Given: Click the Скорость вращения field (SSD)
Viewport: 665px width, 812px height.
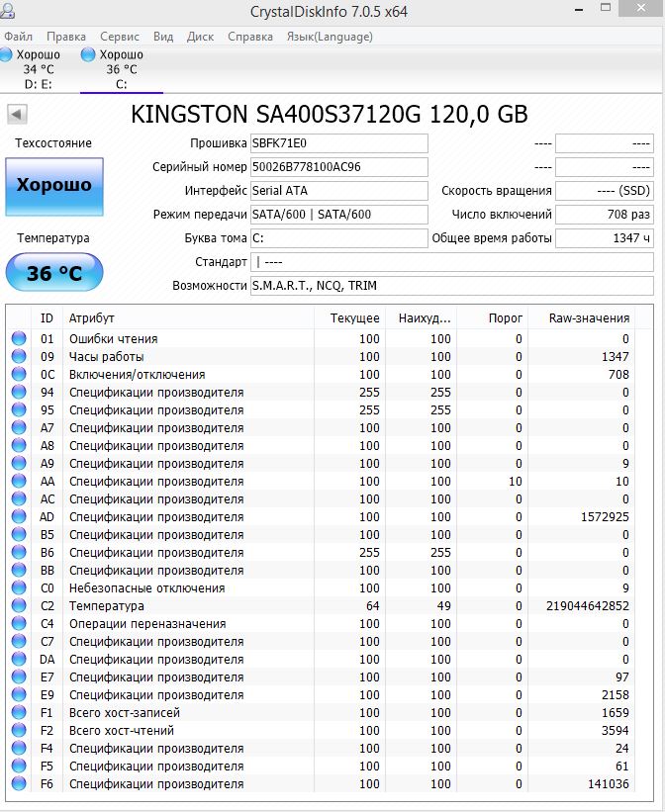Looking at the screenshot, I should coord(604,191).
